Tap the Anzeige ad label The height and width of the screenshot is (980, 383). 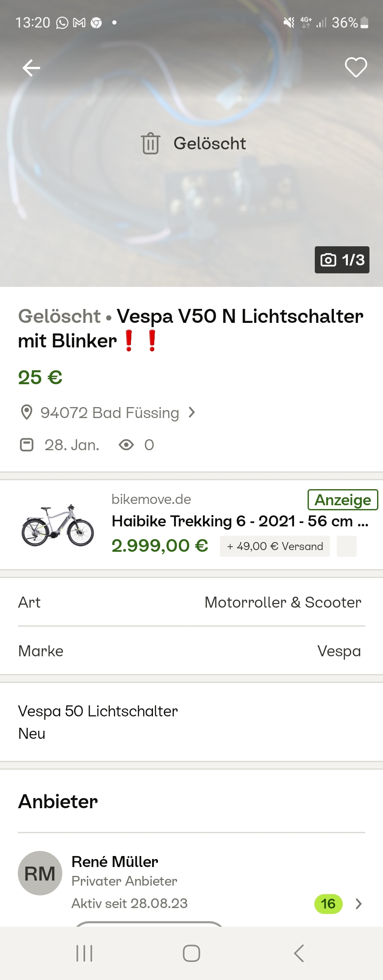343,500
